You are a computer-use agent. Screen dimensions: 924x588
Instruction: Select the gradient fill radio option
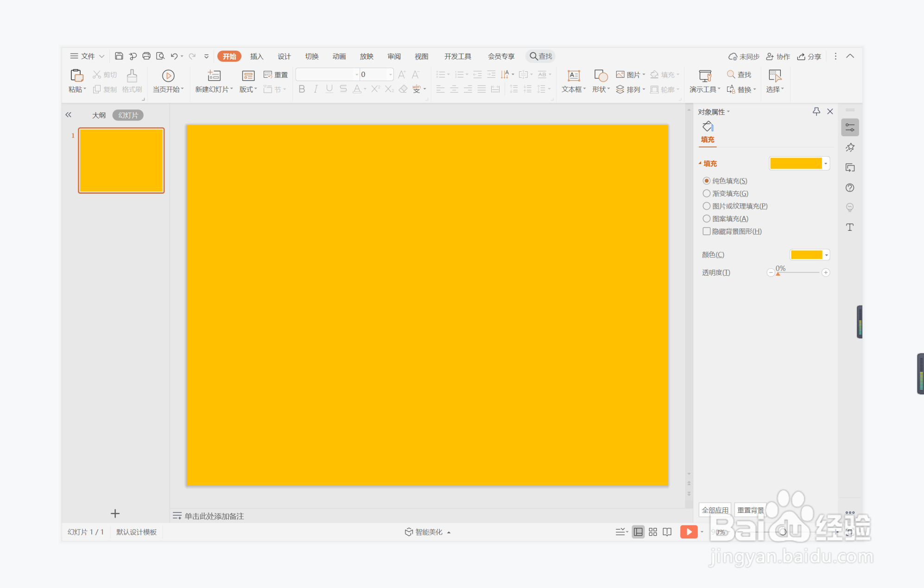pos(707,193)
